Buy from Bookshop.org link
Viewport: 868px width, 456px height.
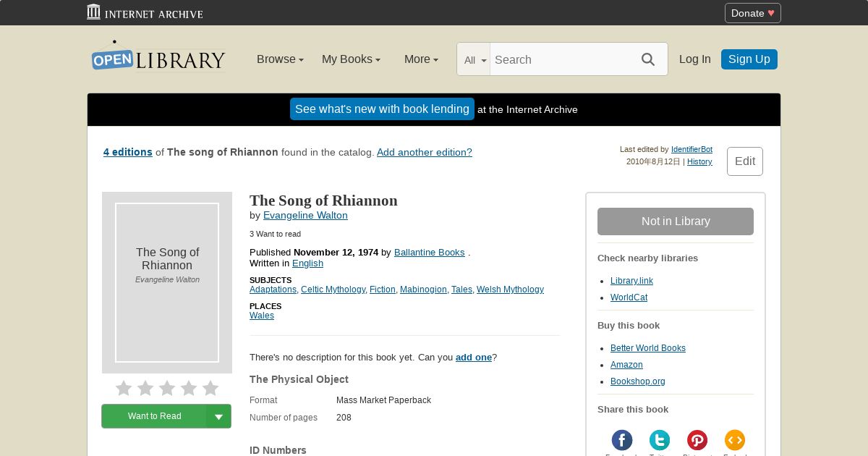click(638, 381)
